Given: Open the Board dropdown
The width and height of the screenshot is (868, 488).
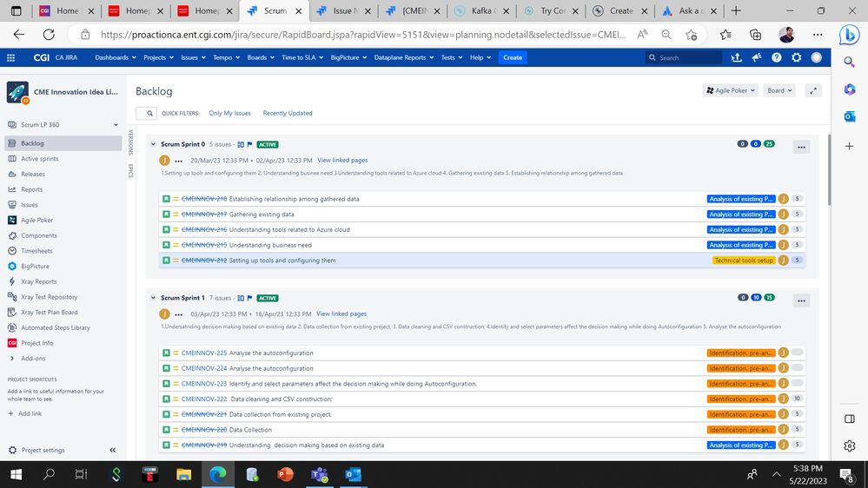Looking at the screenshot, I should point(779,90).
